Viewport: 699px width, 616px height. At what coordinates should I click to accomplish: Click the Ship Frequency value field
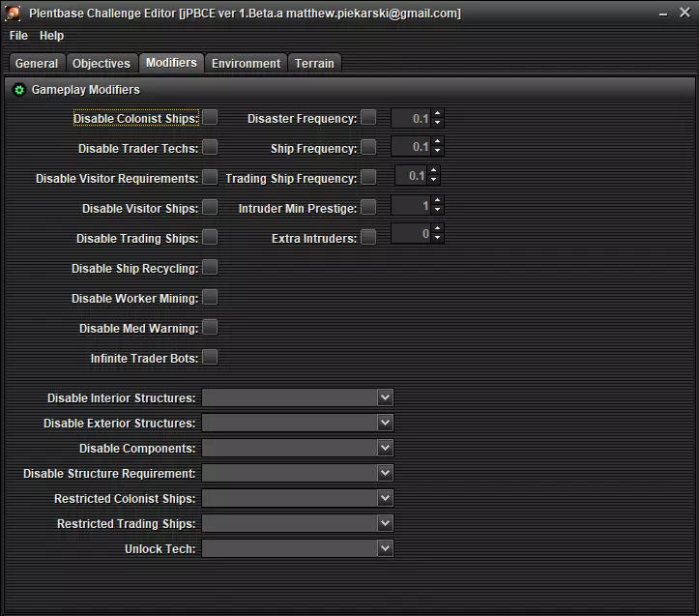point(412,146)
